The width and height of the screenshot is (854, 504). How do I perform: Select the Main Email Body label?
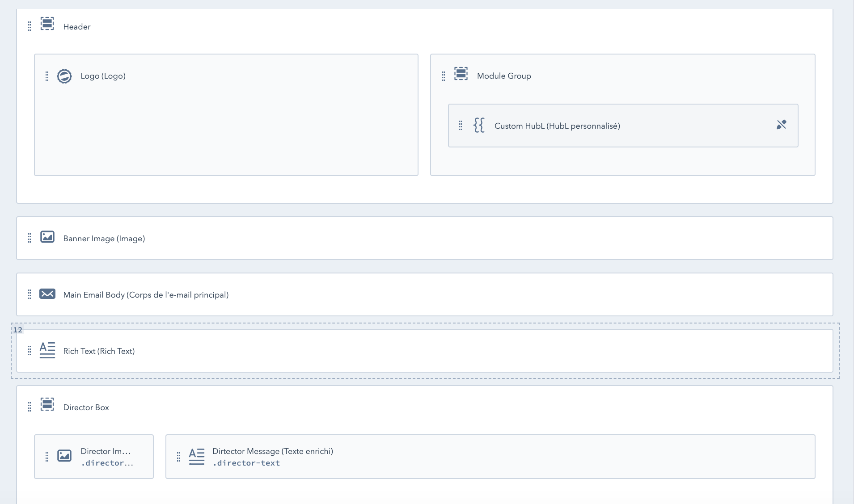click(x=146, y=295)
